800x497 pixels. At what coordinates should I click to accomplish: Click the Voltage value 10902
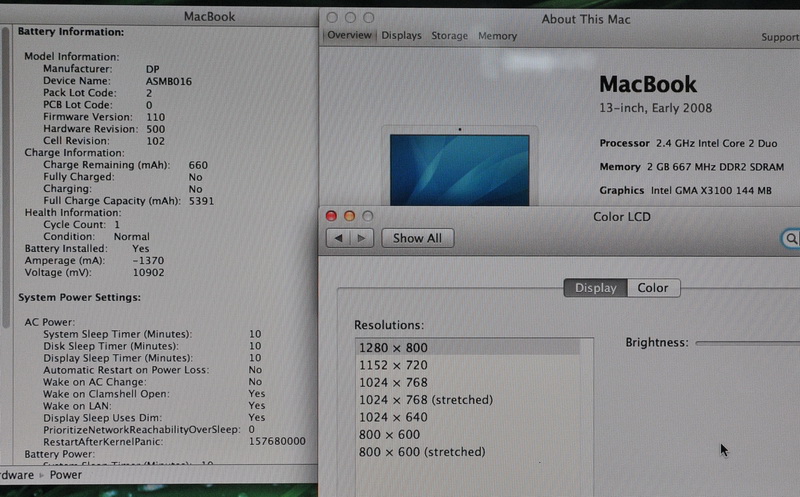148,272
